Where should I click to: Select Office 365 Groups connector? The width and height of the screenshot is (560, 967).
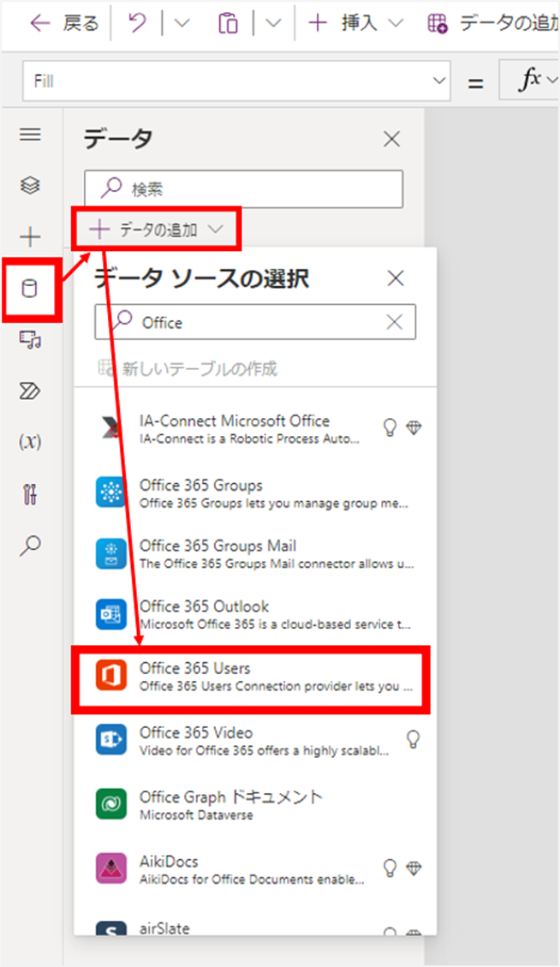click(x=255, y=493)
